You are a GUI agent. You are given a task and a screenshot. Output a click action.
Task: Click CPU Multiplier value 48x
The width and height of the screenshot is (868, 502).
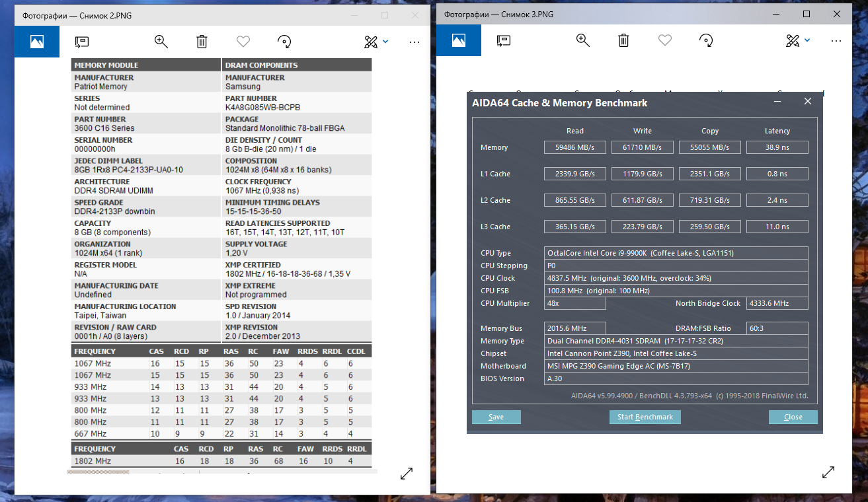[575, 303]
